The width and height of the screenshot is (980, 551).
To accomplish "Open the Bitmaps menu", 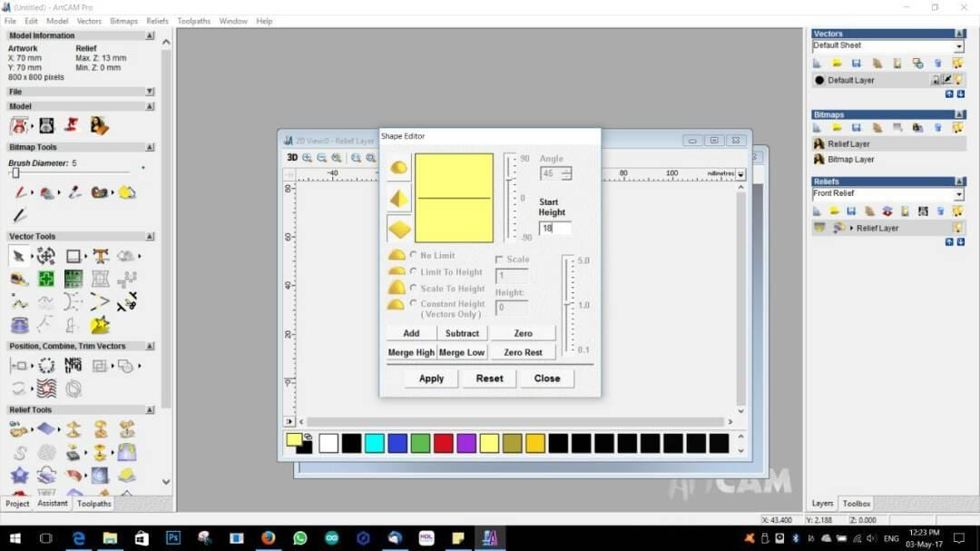I will point(123,21).
